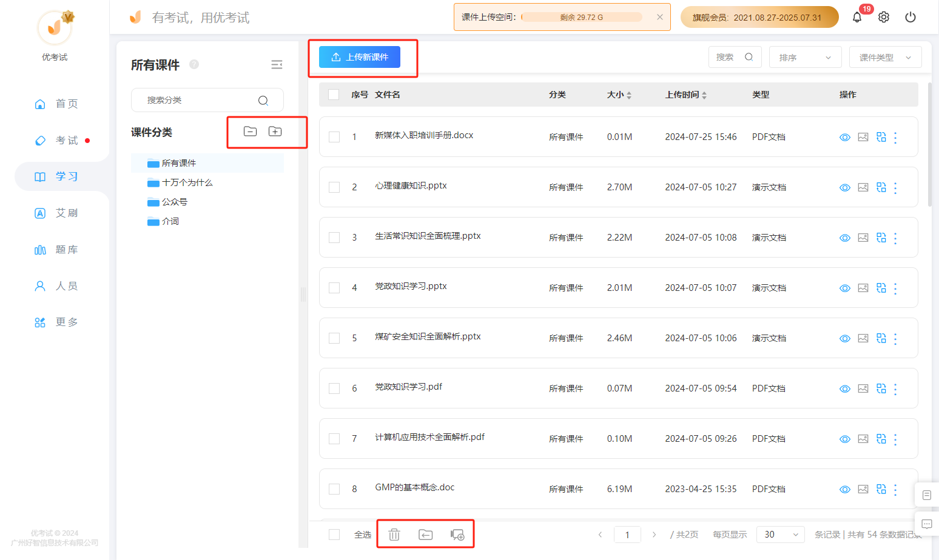Open 题库 in sidebar
Image resolution: width=939 pixels, height=560 pixels.
(56, 249)
